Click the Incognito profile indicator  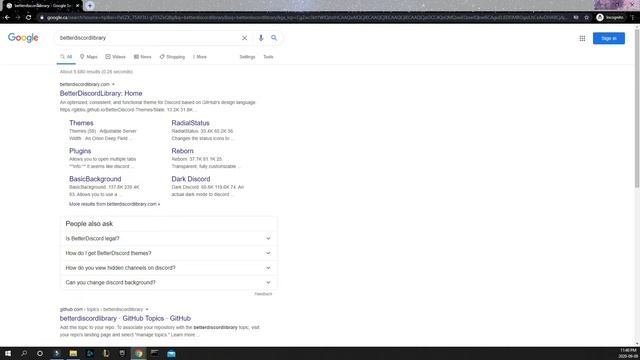coord(610,18)
